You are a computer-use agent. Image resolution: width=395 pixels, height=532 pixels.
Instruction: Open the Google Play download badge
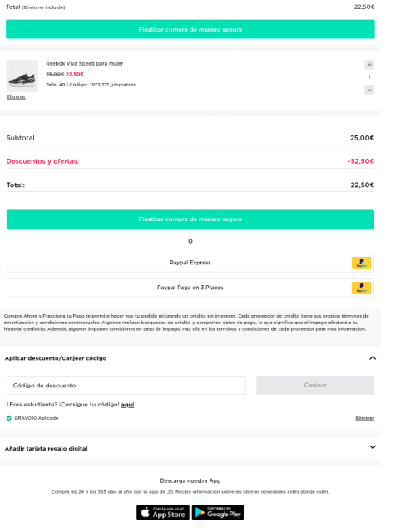click(218, 512)
